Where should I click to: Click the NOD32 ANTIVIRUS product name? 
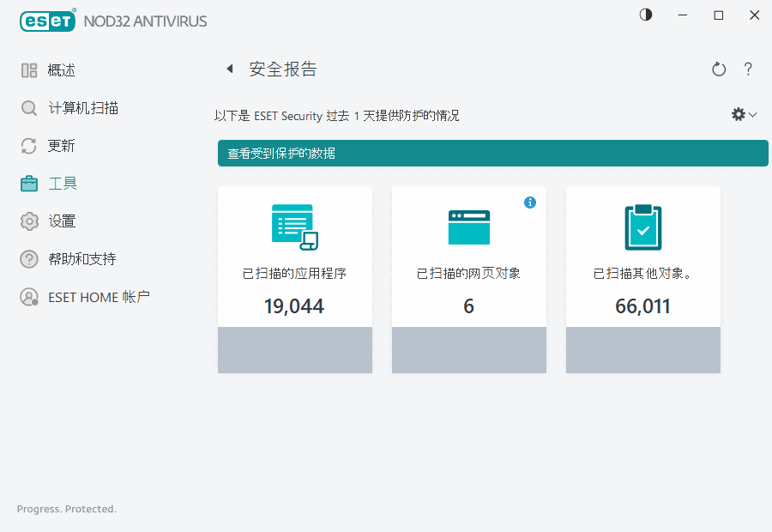[145, 21]
